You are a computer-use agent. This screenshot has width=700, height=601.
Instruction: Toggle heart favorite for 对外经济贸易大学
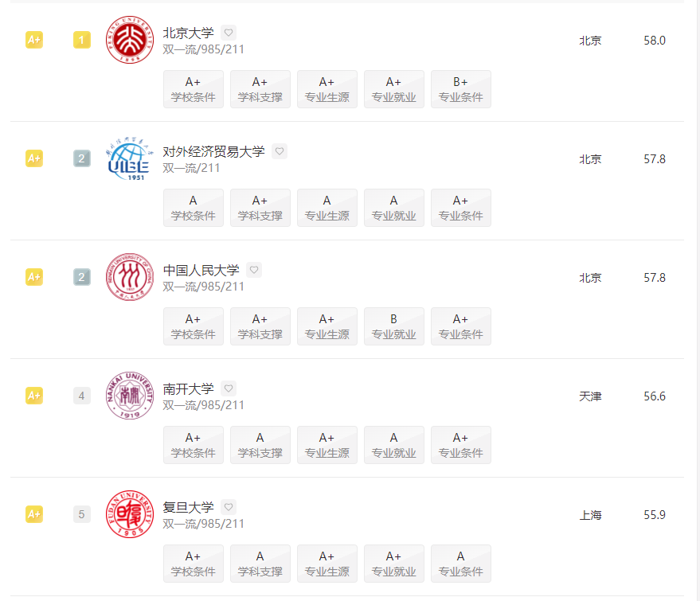point(279,151)
